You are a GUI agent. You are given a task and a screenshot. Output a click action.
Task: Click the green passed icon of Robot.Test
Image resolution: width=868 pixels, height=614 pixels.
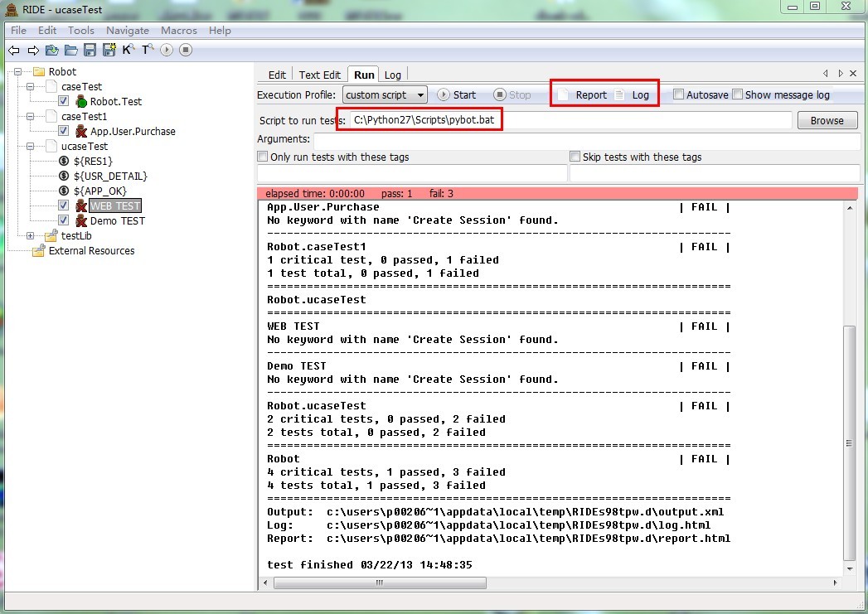point(81,101)
